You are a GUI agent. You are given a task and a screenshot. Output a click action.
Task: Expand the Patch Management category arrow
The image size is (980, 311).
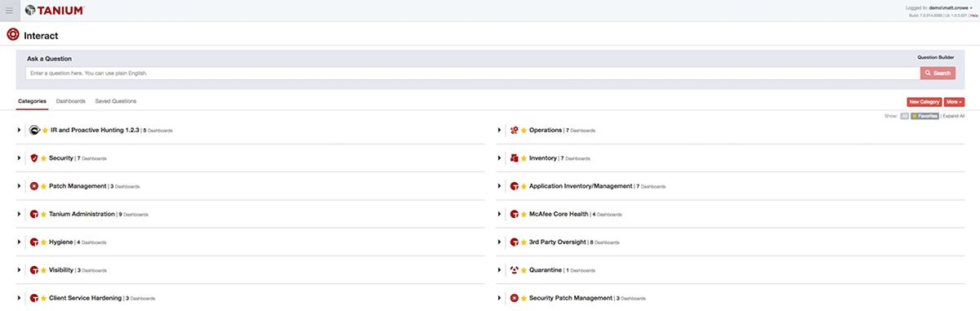[x=19, y=186]
